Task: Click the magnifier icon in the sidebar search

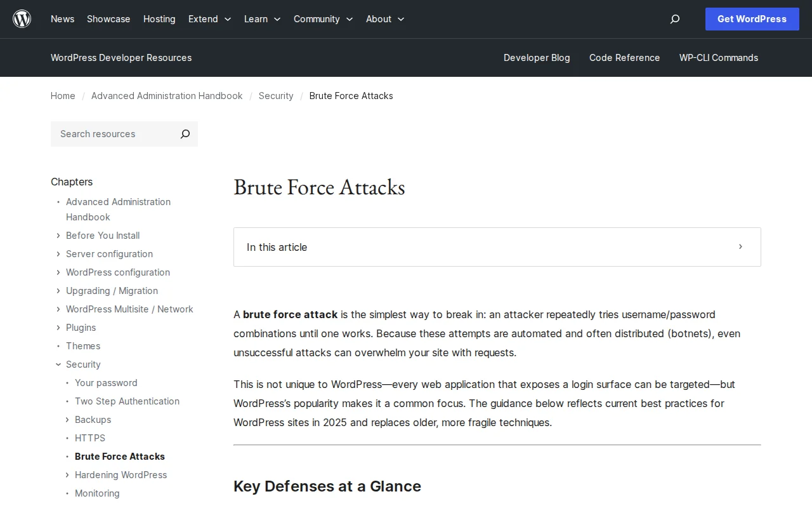Action: [x=185, y=134]
